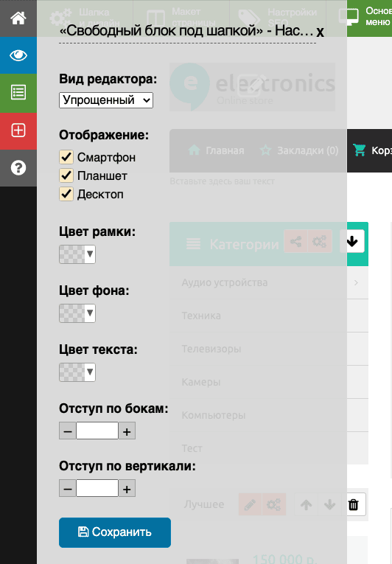Open the green list icon panel
The width and height of the screenshot is (392, 564).
[x=18, y=93]
